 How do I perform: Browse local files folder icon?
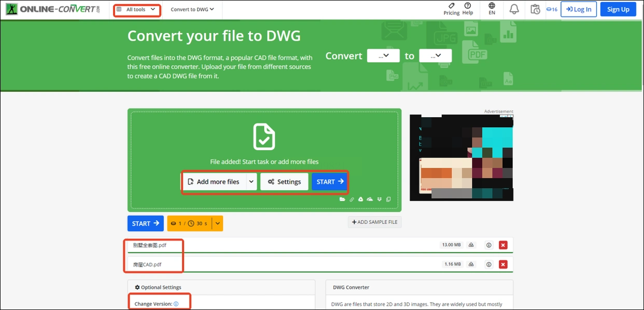coord(342,199)
